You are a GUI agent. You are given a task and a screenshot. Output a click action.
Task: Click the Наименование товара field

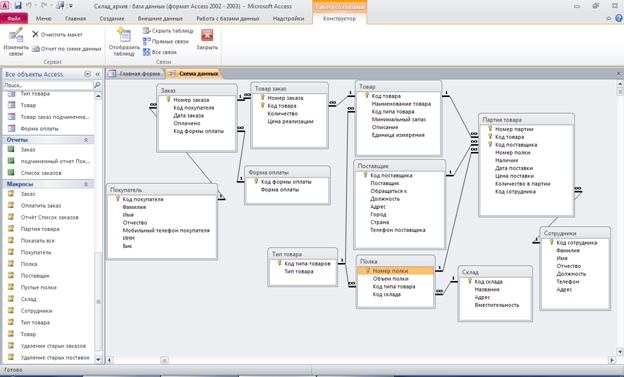tap(401, 104)
